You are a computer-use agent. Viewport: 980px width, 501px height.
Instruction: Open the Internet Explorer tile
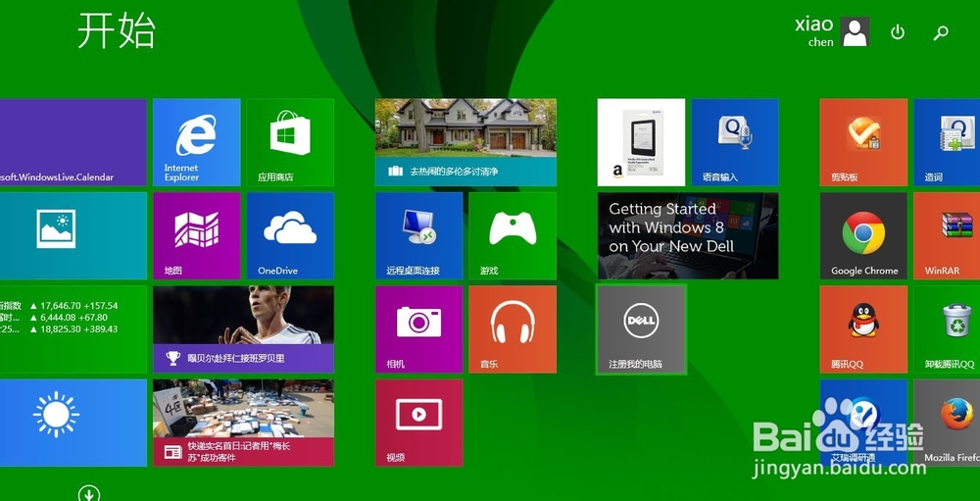pos(196,142)
